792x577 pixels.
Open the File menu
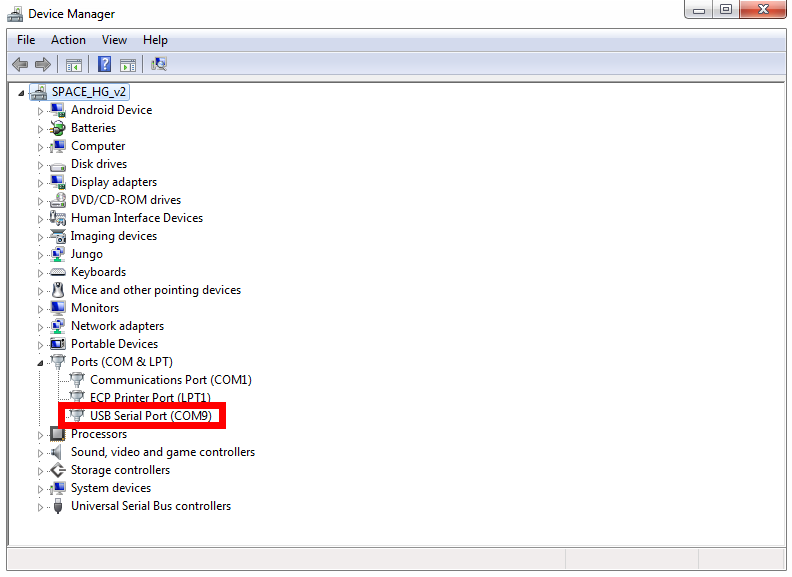click(x=26, y=40)
